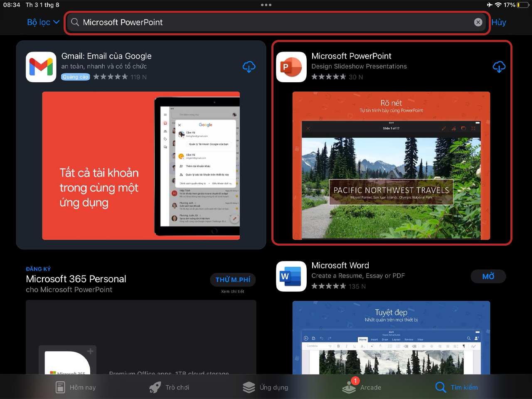Clear the search text with the X button
Image resolution: width=532 pixels, height=399 pixels.
478,22
